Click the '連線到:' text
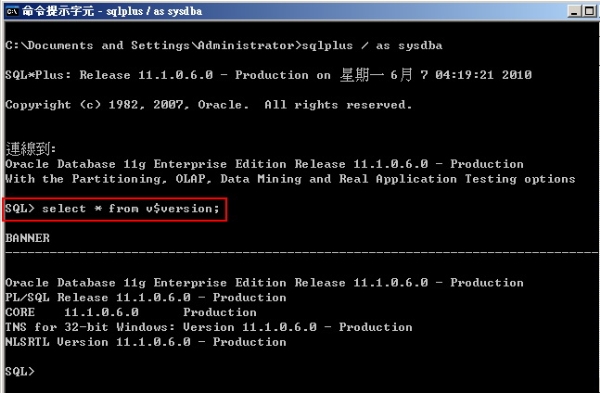The height and width of the screenshot is (393, 600). click(31, 149)
